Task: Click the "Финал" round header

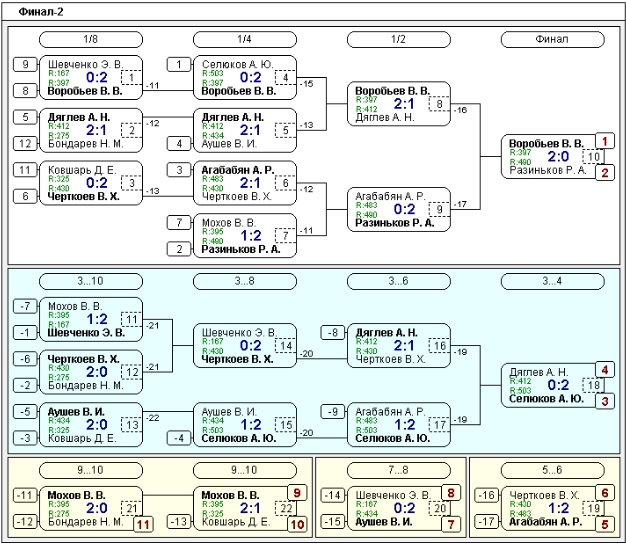Action: pos(553,40)
